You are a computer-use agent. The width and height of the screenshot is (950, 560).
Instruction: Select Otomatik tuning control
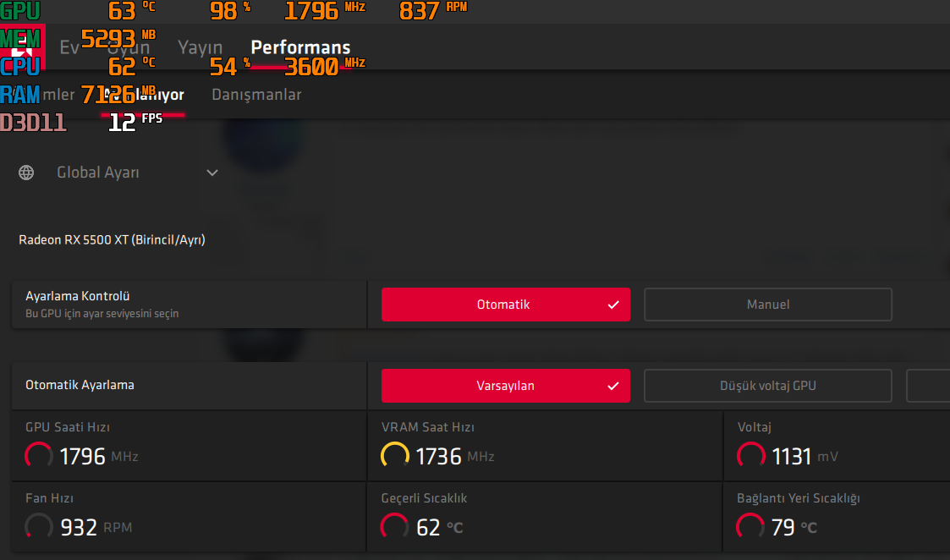coord(506,305)
